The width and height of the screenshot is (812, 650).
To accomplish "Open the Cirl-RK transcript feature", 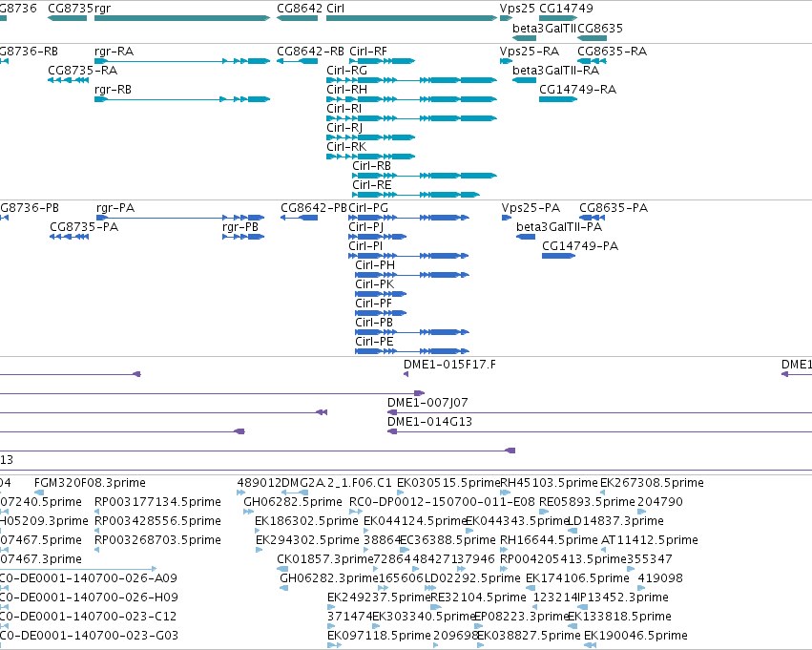I will pos(371,157).
